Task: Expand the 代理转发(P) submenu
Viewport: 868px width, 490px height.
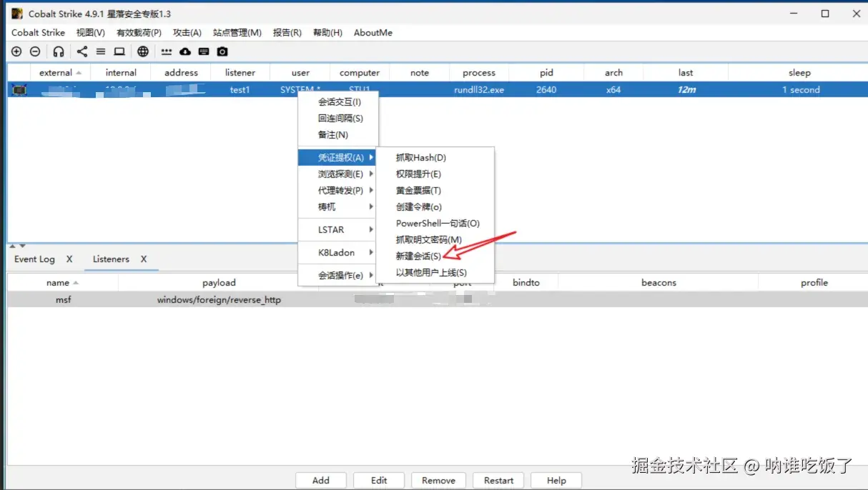Action: [337, 191]
